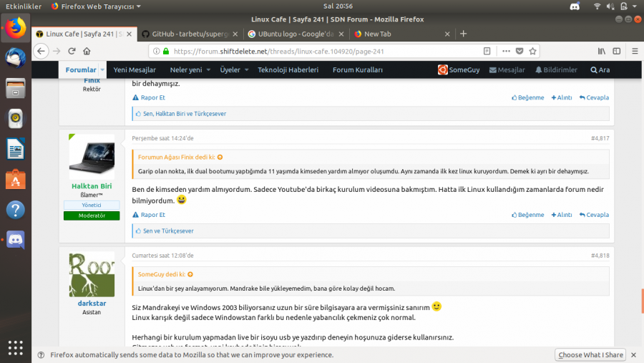644x363 pixels.
Task: Show who liked post: Sen ve Türkçesever
Action: 168,231
